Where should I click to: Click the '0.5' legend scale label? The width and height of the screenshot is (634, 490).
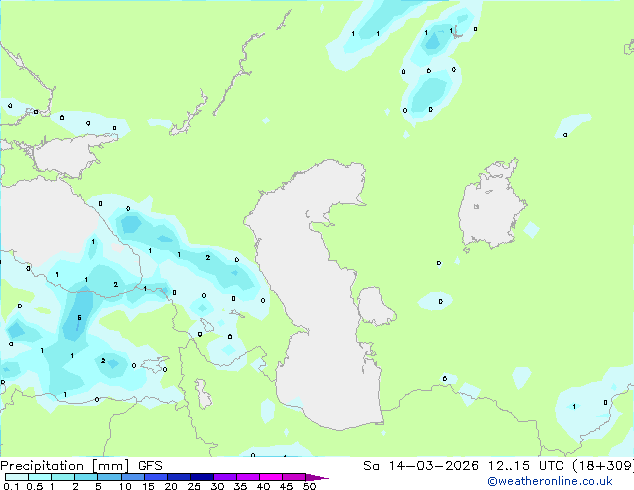pyautogui.click(x=35, y=486)
